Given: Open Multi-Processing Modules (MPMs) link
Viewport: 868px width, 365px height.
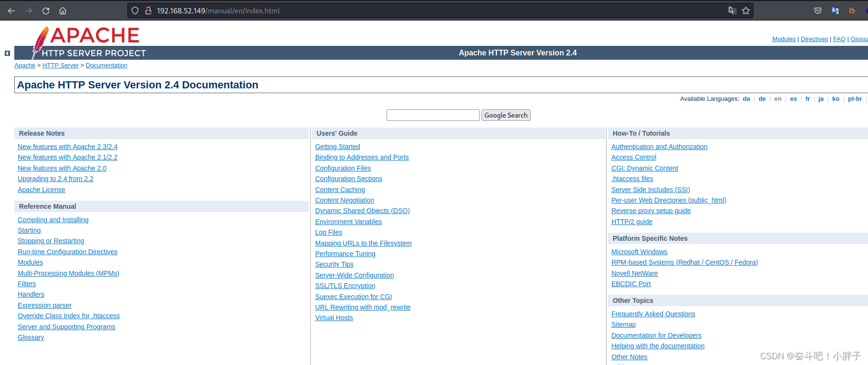Looking at the screenshot, I should coord(68,273).
